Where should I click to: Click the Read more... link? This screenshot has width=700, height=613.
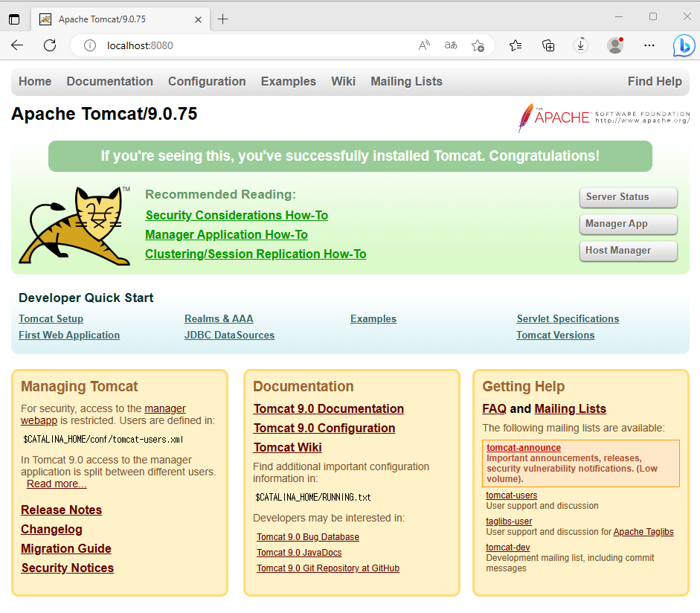(57, 484)
